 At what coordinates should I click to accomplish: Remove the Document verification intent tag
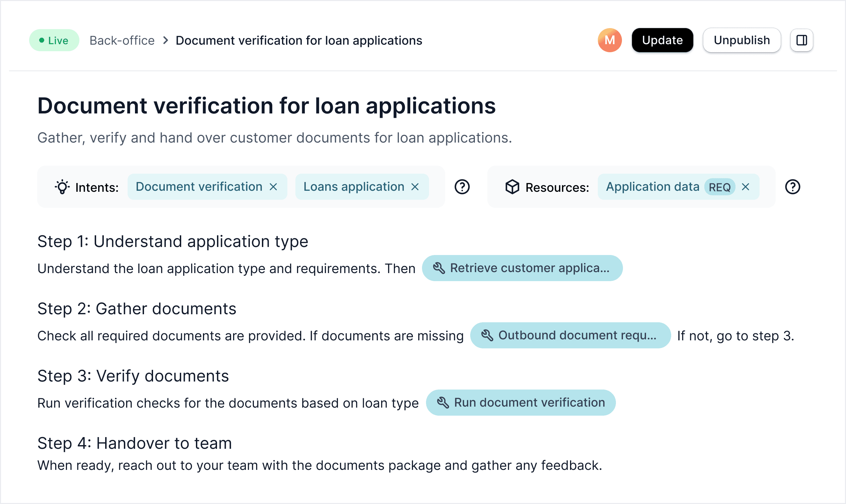(x=274, y=186)
